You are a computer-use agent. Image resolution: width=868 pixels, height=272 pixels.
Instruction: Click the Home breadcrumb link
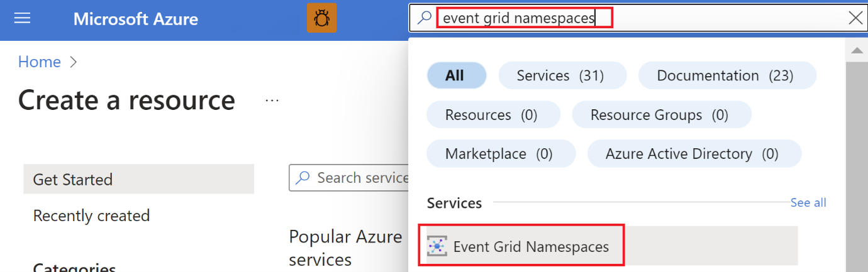pos(40,62)
